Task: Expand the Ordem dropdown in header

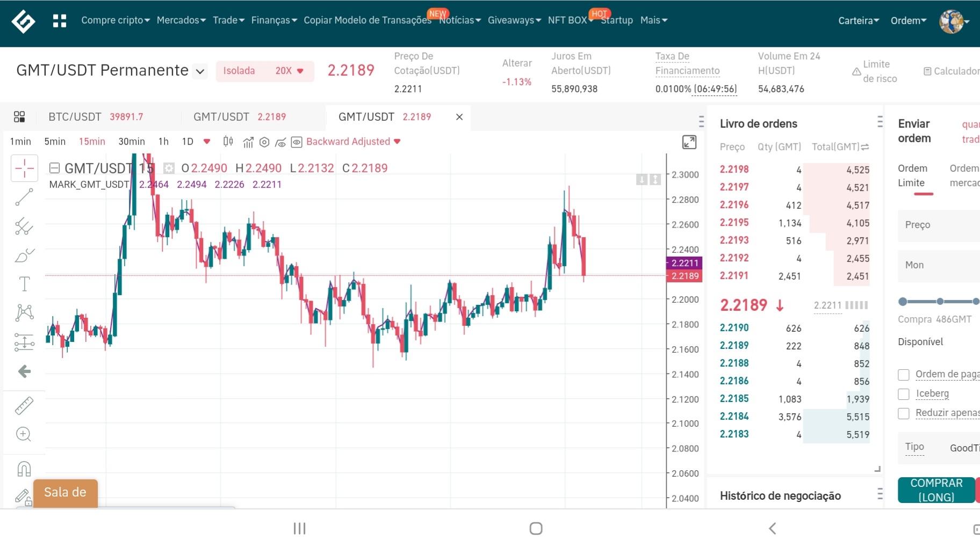Action: click(x=909, y=21)
